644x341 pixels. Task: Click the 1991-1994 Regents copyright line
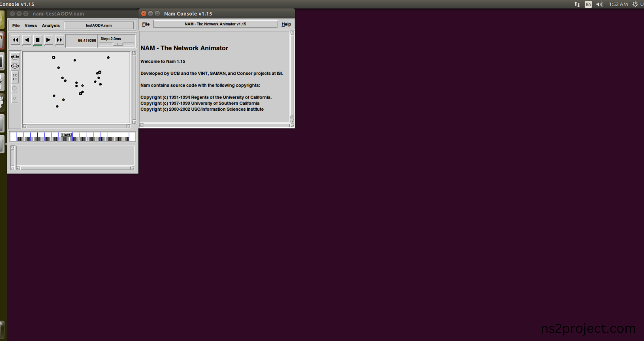coord(206,97)
